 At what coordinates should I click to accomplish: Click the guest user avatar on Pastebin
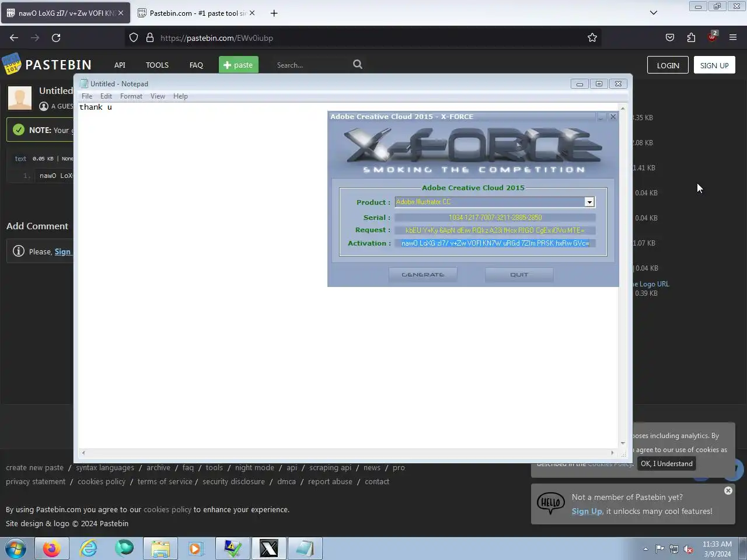coord(20,98)
